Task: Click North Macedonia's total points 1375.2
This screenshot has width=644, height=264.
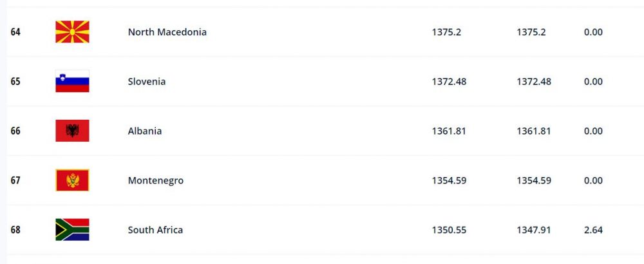Action: tap(446, 32)
